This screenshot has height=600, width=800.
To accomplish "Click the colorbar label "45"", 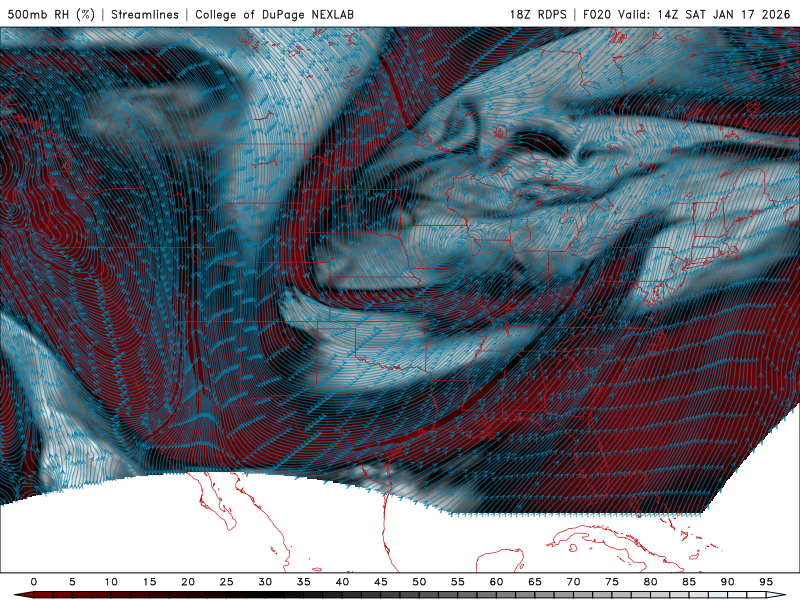I will click(x=381, y=582).
